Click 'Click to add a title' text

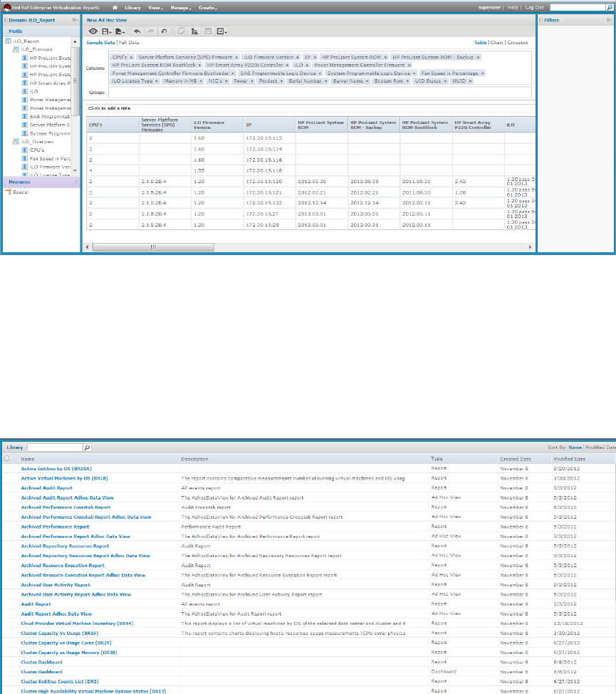(x=109, y=108)
